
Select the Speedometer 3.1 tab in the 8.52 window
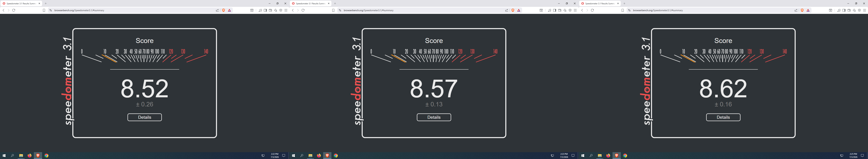point(21,3)
